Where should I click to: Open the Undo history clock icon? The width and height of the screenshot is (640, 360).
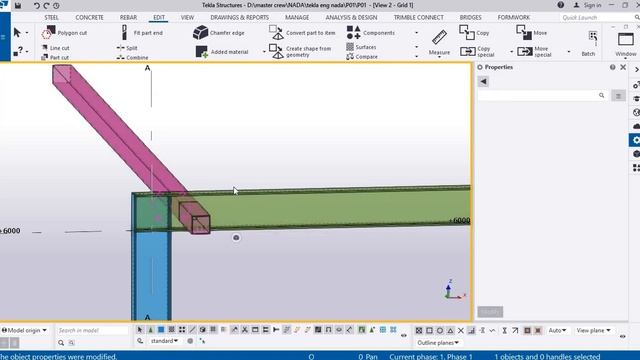coord(56,5)
